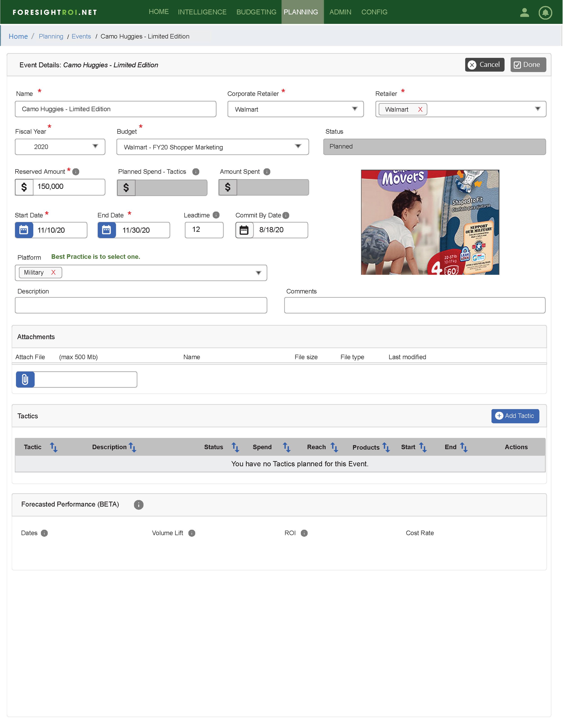
Task: Sort the table by Reach column
Action: click(x=334, y=447)
